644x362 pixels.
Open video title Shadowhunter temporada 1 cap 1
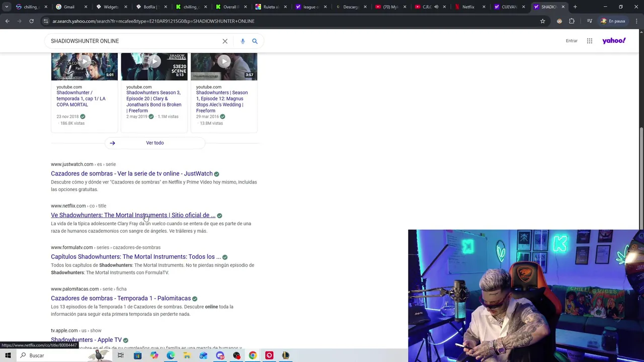(81, 99)
